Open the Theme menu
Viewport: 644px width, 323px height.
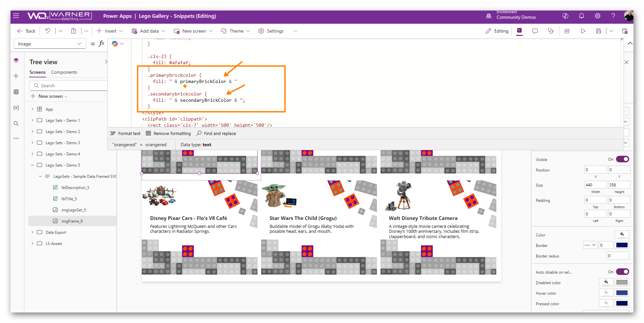(x=235, y=31)
